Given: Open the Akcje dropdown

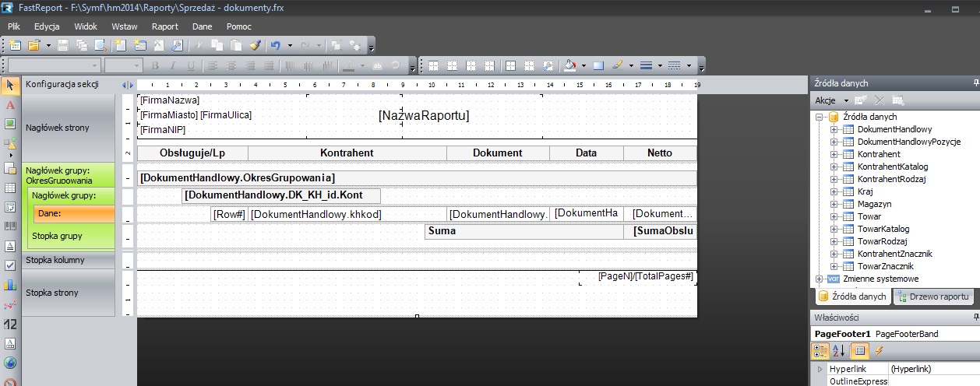Looking at the screenshot, I should pyautogui.click(x=829, y=100).
